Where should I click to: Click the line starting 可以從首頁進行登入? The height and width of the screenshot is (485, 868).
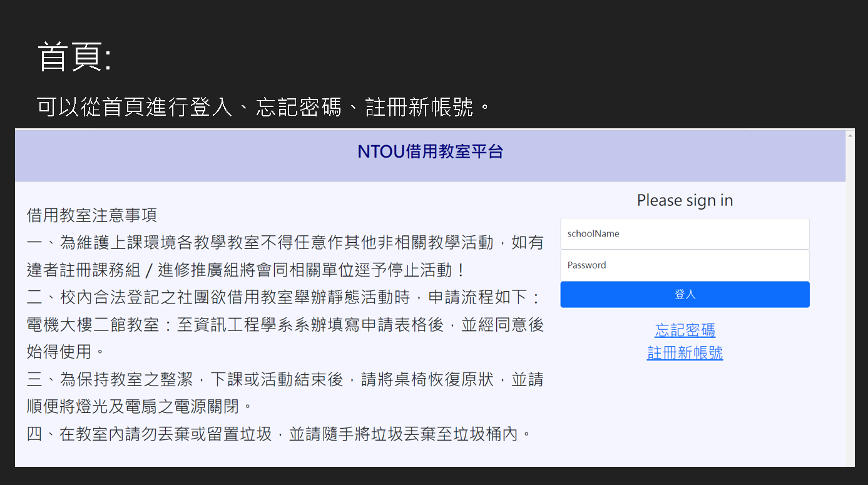pyautogui.click(x=264, y=107)
